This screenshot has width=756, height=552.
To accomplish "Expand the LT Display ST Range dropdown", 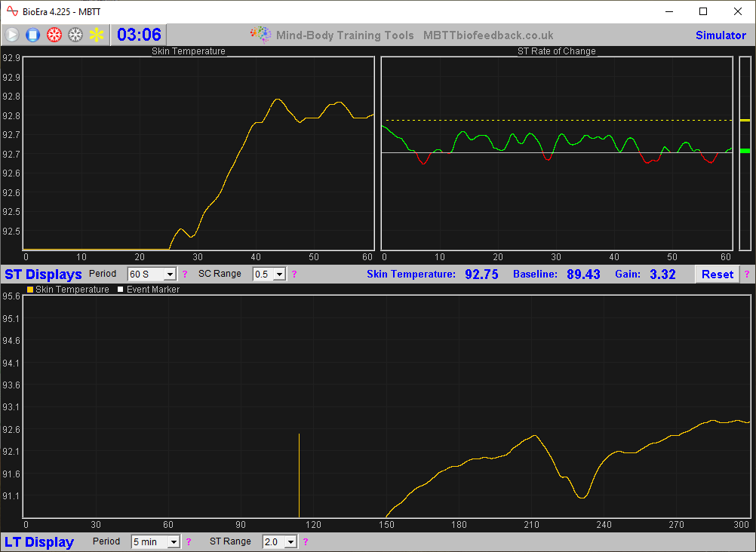I will pos(290,542).
